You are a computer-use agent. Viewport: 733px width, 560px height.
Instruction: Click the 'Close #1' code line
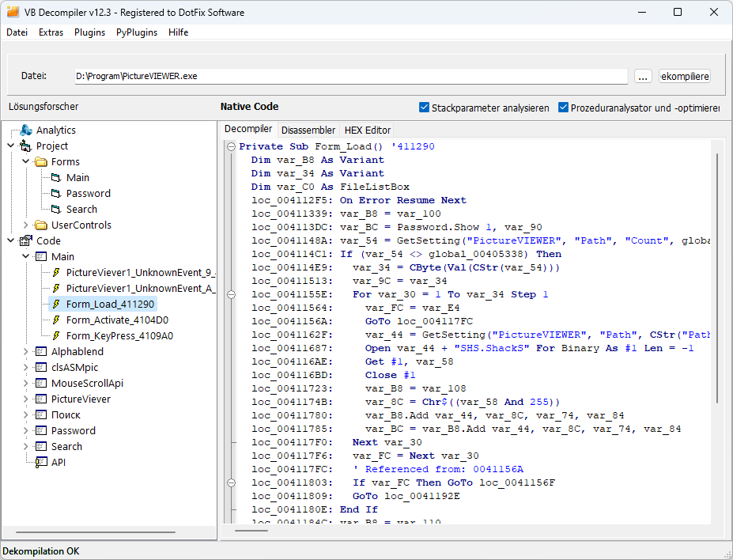390,375
